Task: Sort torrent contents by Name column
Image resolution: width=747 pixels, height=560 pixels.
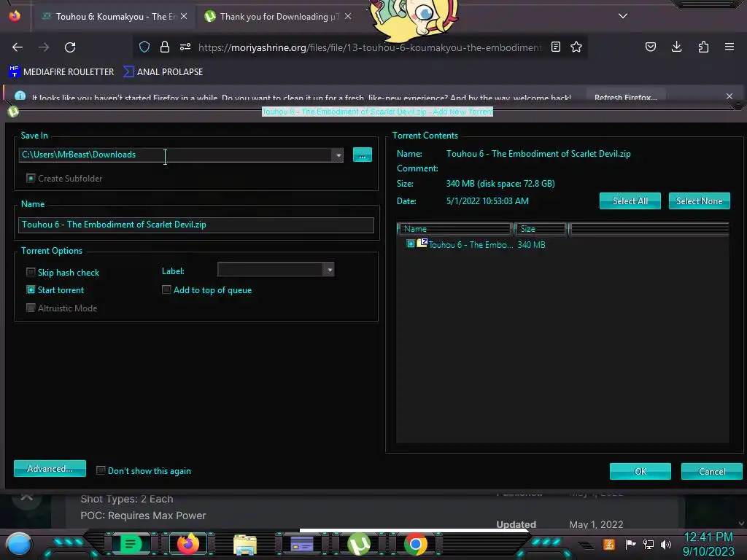Action: 455,229
